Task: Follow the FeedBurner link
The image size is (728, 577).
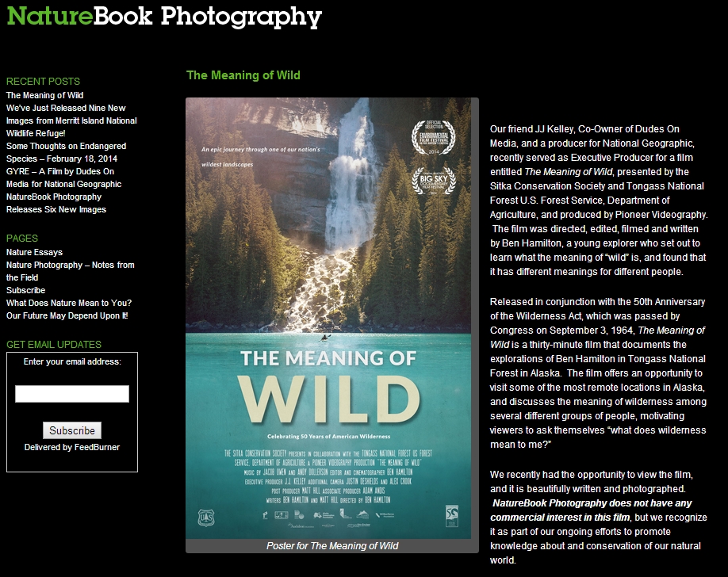Action: point(97,447)
